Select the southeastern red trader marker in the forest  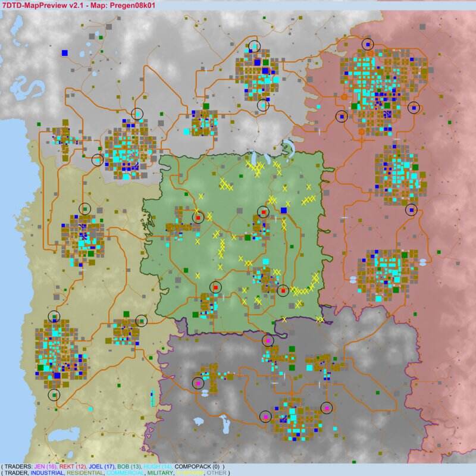283,290
